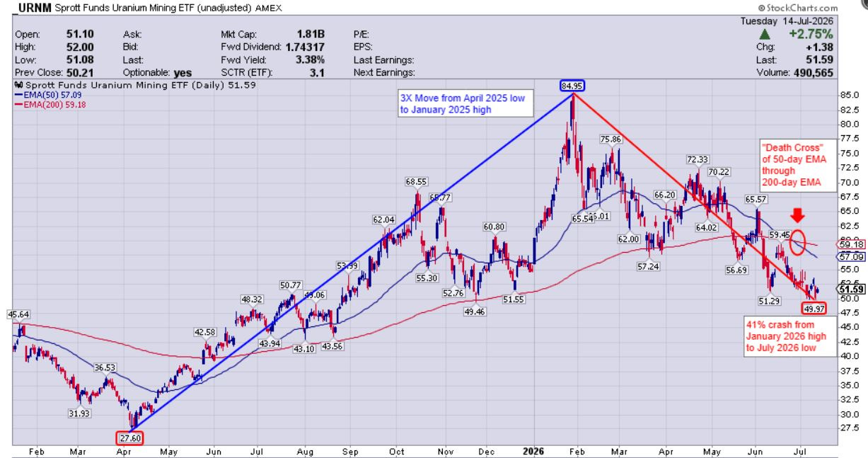Screen dimensions: 868x458
Task: Click the Oct label on time axis
Action: click(398, 450)
